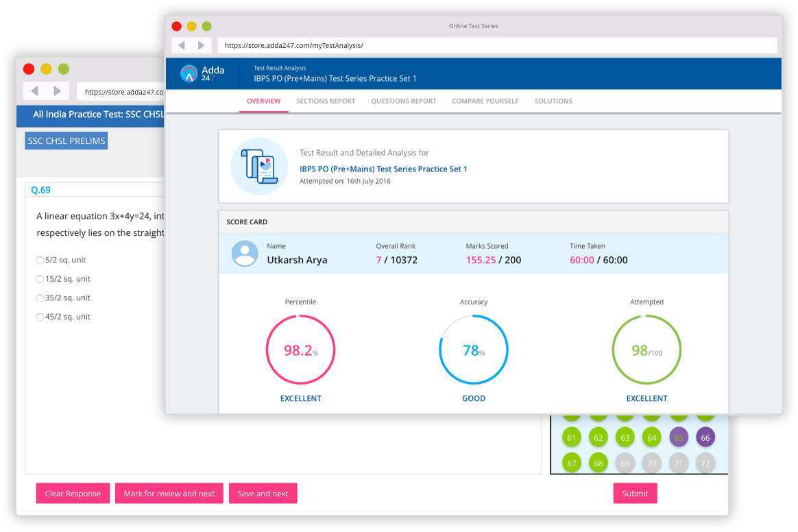Open unanswered question 70 in the palette

tap(652, 463)
